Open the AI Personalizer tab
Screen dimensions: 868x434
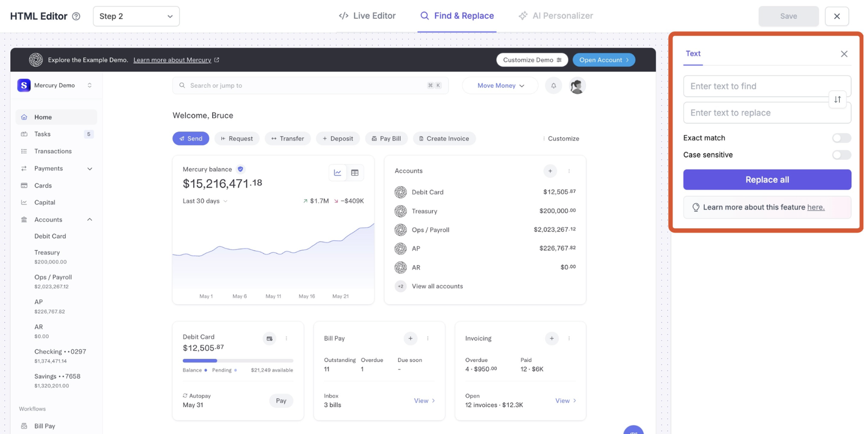[556, 16]
